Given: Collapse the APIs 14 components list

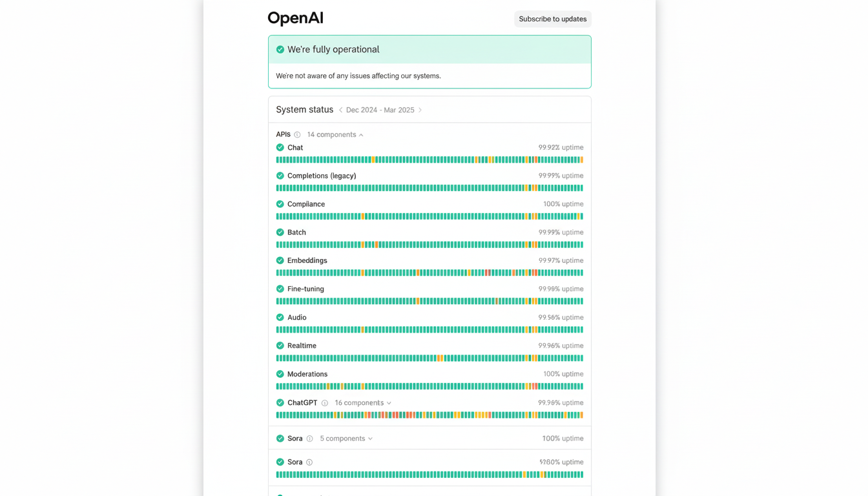Looking at the screenshot, I should 335,134.
